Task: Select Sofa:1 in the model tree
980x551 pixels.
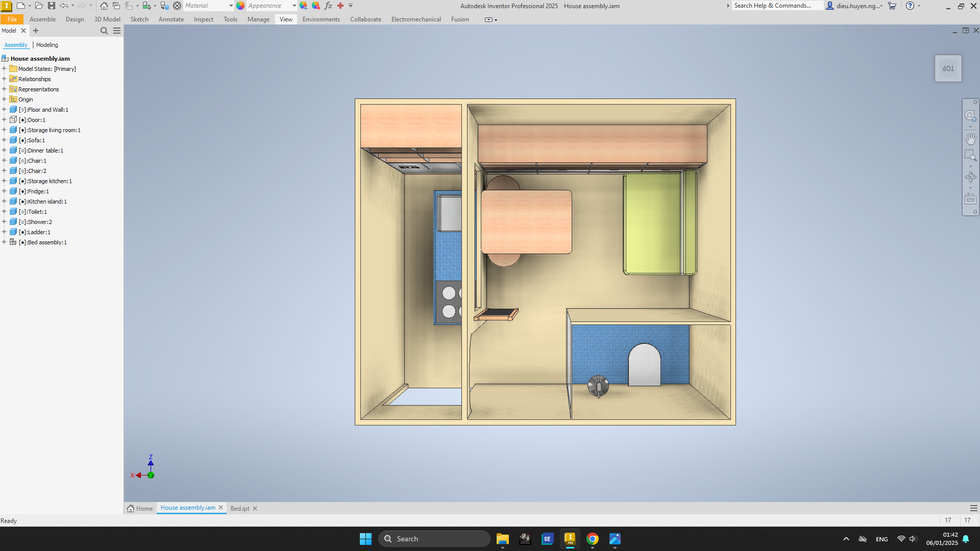Action: (x=32, y=140)
